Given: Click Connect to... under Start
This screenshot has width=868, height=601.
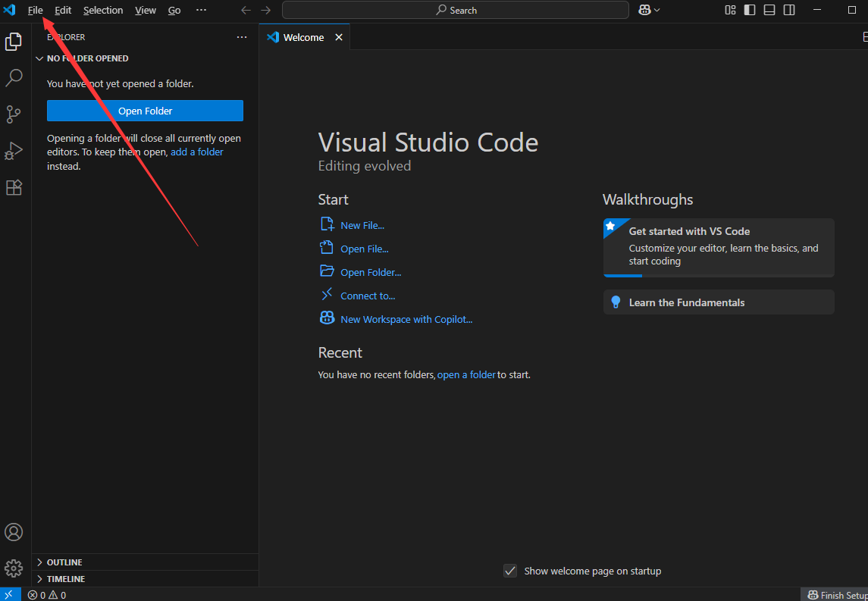Looking at the screenshot, I should click(x=358, y=296).
